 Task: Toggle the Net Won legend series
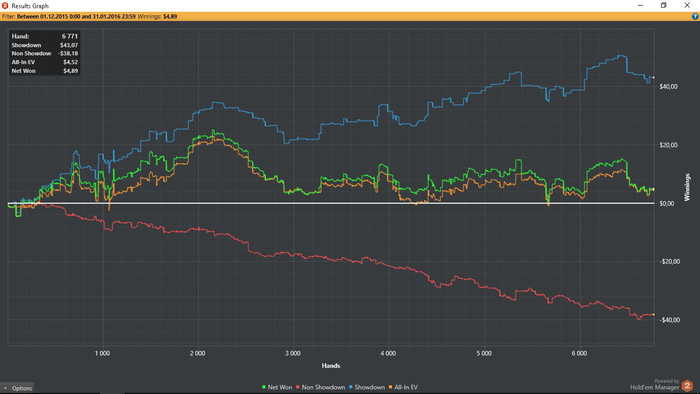coord(277,387)
